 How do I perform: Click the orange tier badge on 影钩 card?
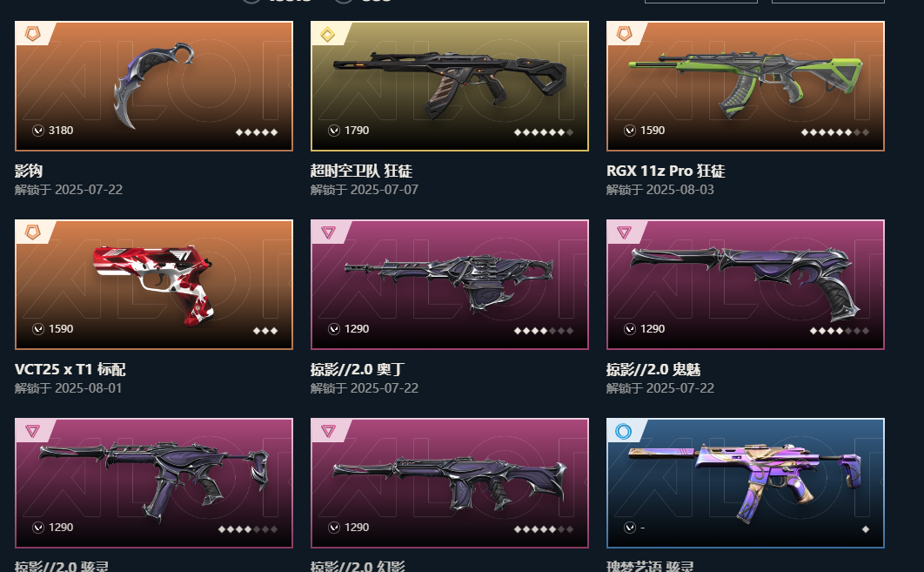click(x=32, y=34)
